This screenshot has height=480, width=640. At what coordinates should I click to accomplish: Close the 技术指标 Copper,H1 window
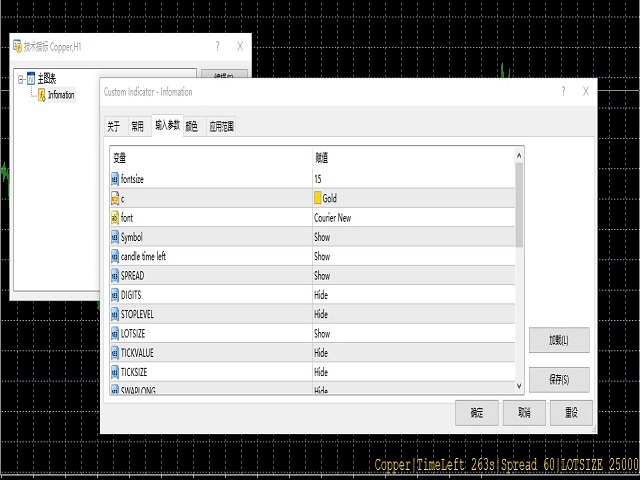pos(240,47)
